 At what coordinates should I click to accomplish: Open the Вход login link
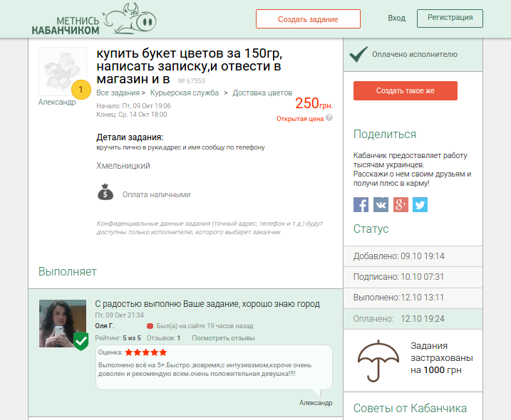396,19
